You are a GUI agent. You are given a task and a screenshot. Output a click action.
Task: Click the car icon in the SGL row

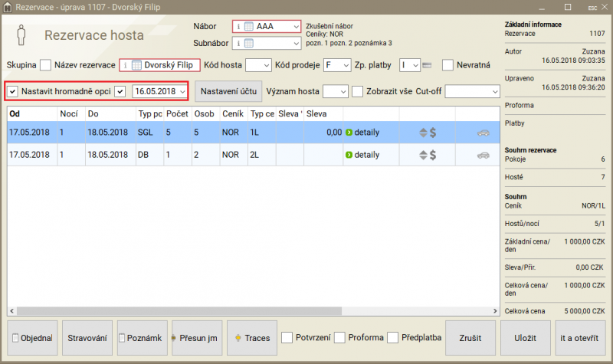(483, 133)
